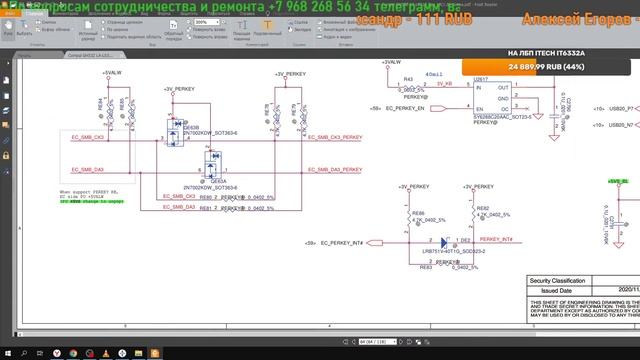Click EC_SMB_CK3_PERKEY net label
This screenshot has height=360, width=640.
pos(335,138)
